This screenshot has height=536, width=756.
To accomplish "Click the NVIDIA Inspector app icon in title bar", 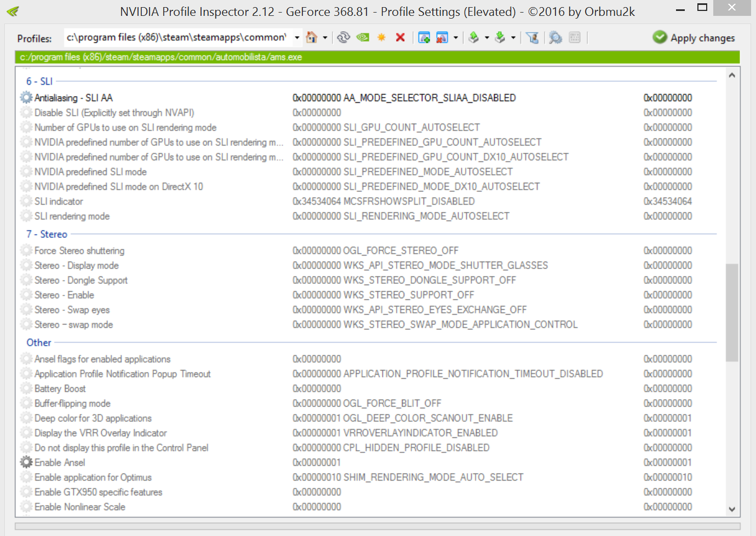I will coord(13,11).
